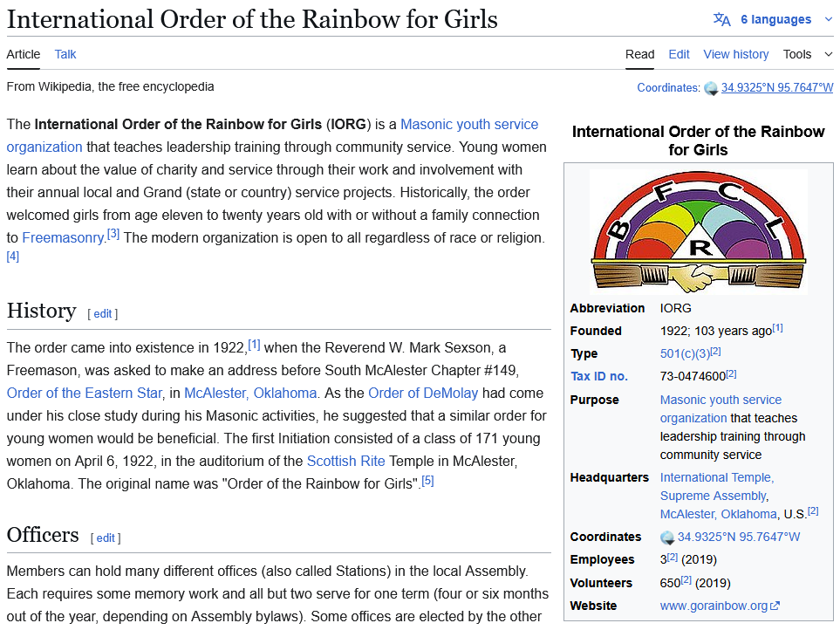This screenshot has width=840, height=630.
Task: Click the Abbreviation value IORG
Action: point(675,309)
